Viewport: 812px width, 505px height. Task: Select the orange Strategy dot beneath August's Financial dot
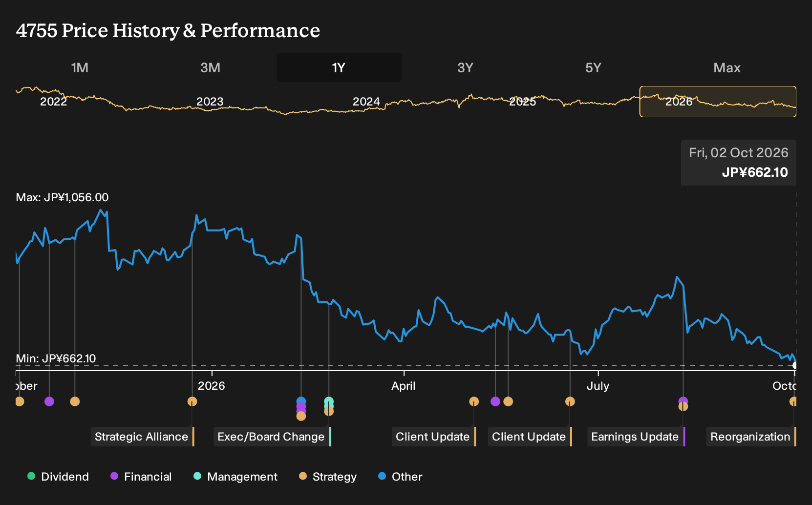tap(683, 406)
